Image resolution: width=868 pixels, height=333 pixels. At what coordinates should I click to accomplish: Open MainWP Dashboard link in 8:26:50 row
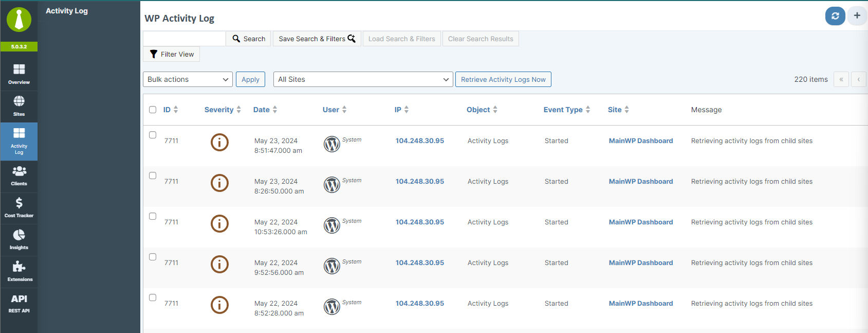pyautogui.click(x=641, y=181)
